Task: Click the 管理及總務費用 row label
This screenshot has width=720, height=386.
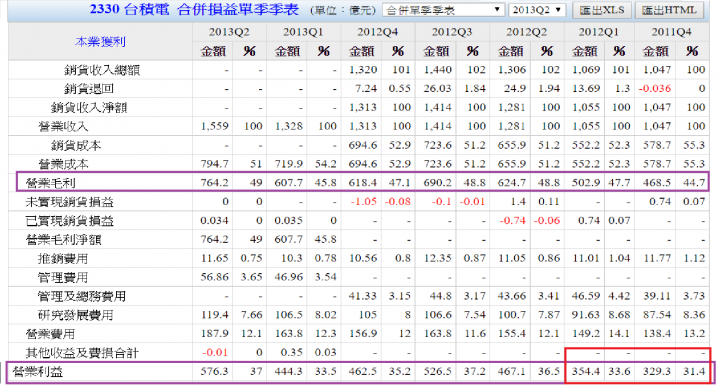Action: 82,296
